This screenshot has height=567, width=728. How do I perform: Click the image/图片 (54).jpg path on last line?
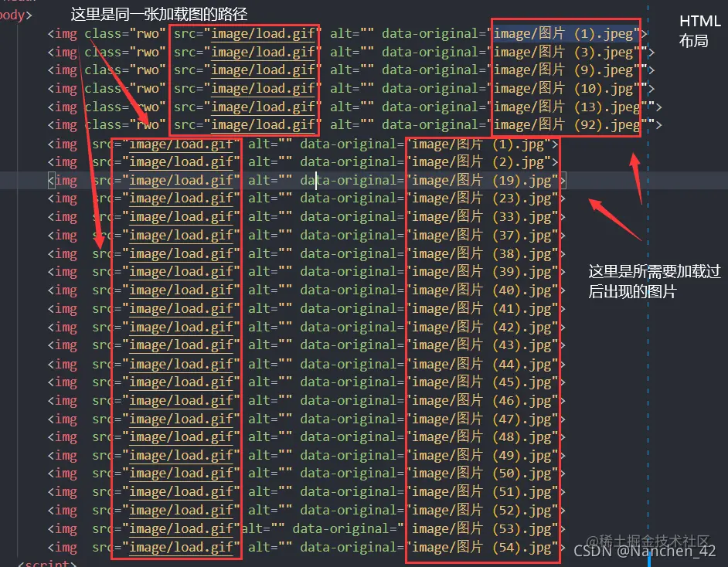pyautogui.click(x=481, y=548)
